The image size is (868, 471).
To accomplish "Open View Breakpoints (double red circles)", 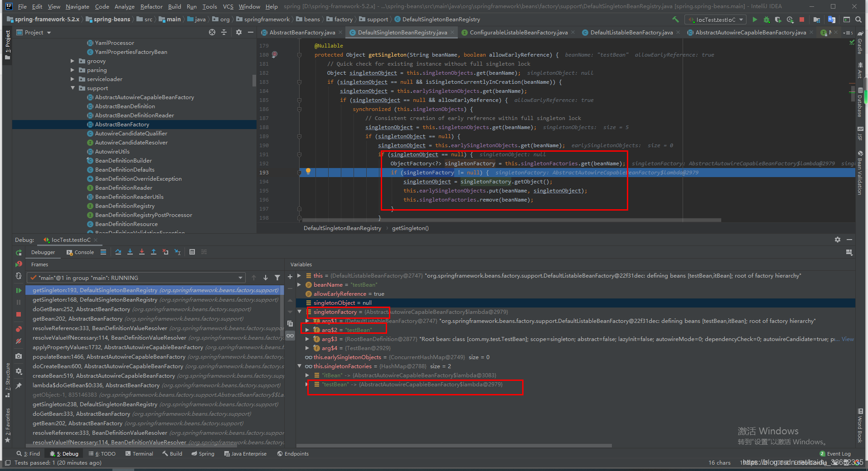I will (19, 329).
